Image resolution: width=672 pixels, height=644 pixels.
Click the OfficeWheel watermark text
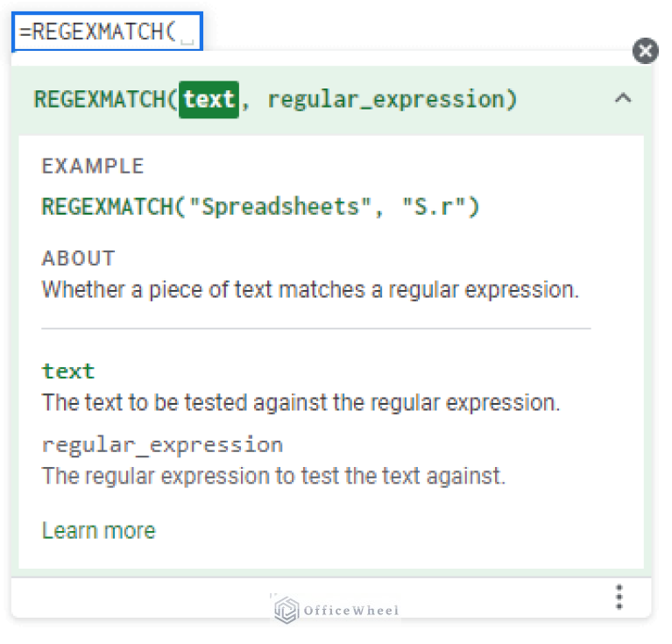350,611
